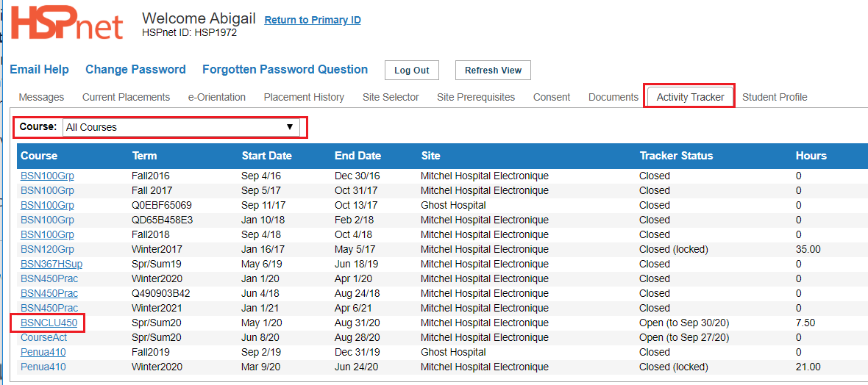Go to the Messages tab
Viewport: 868px width, 385px height.
41,98
